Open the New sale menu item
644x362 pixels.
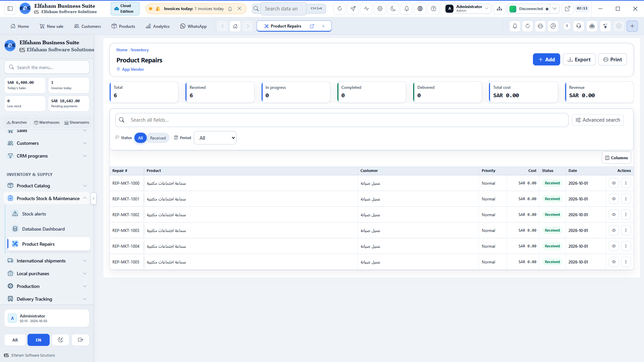[x=51, y=26]
